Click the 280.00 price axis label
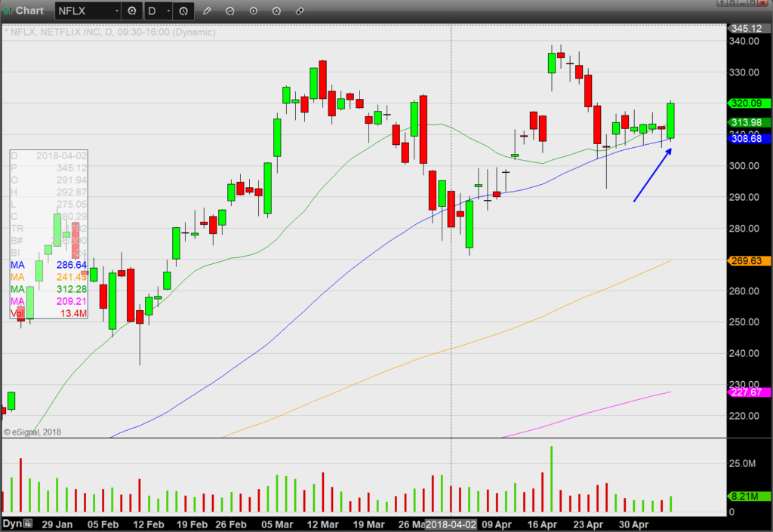The height and width of the screenshot is (532, 773). pos(744,228)
